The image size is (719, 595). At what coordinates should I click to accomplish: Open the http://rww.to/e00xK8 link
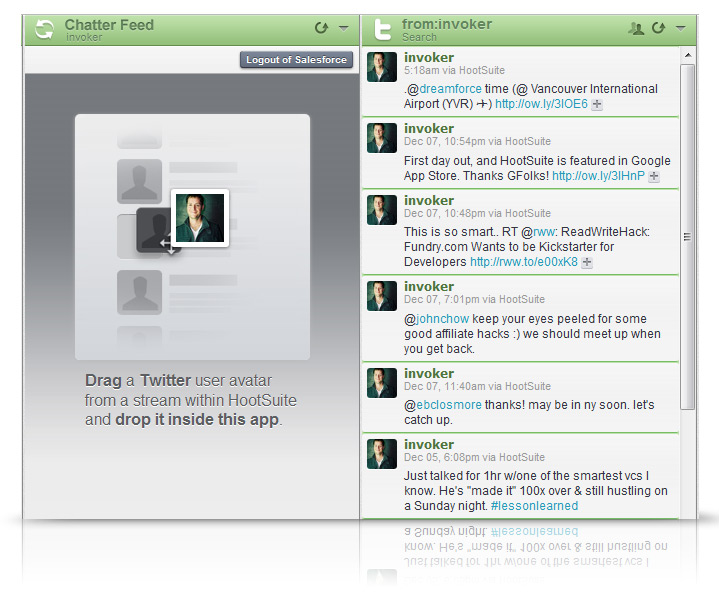click(x=524, y=262)
